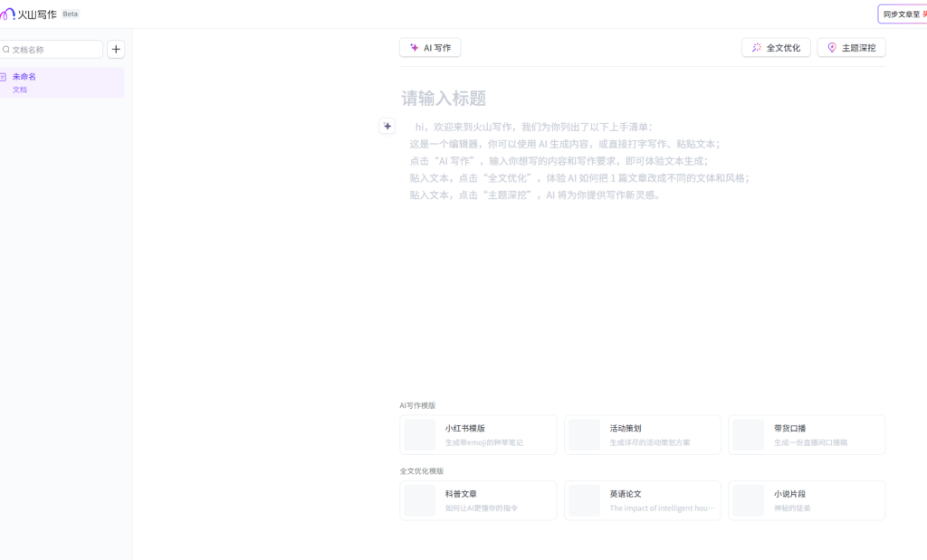Choose the 小说片段 template card

(x=807, y=500)
